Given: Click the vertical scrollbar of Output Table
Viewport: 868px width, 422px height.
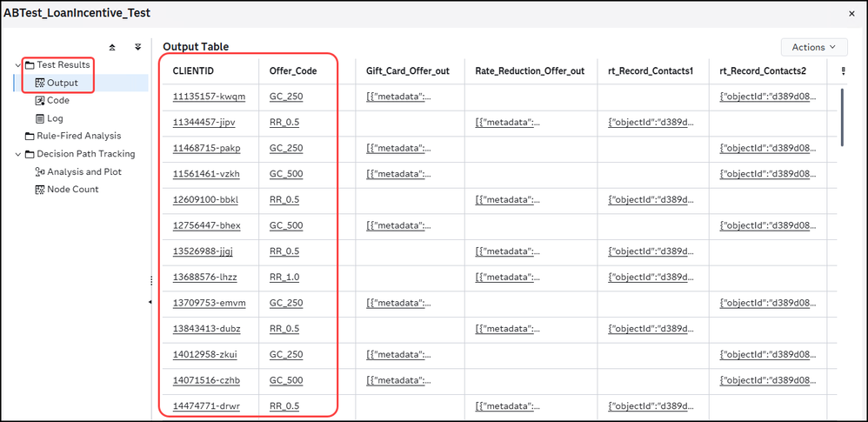Looking at the screenshot, I should pos(843,117).
